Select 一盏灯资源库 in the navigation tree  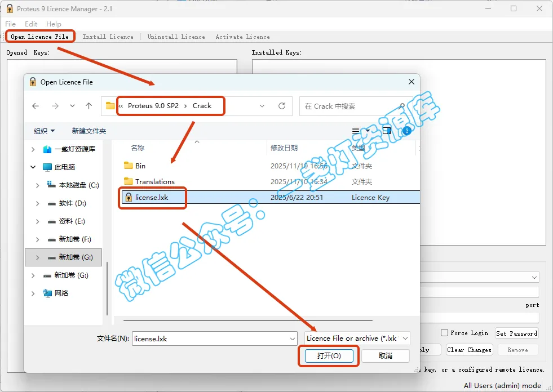74,149
